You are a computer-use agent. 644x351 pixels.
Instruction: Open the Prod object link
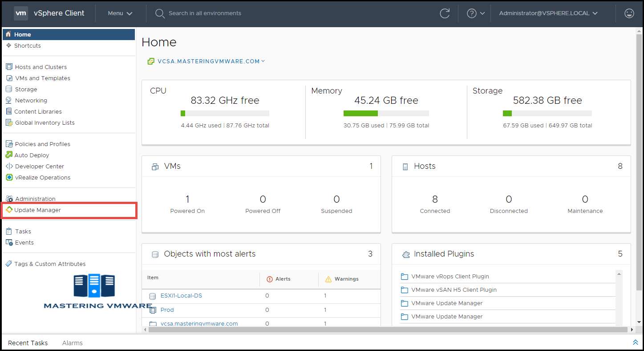[167, 310]
